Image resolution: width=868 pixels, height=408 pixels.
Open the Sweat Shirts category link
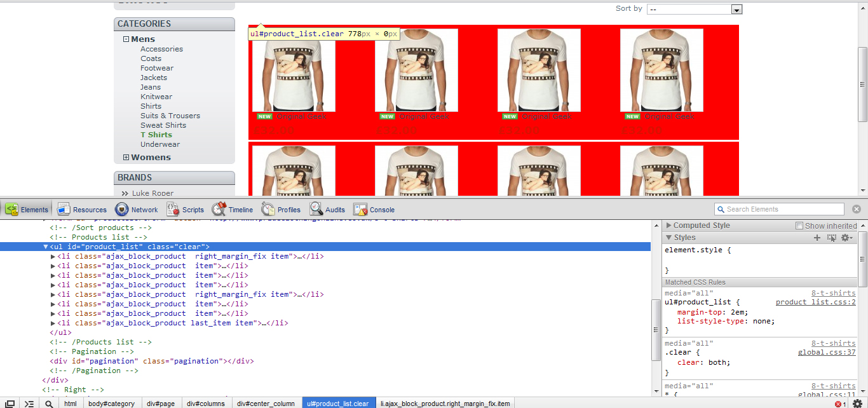pos(163,125)
